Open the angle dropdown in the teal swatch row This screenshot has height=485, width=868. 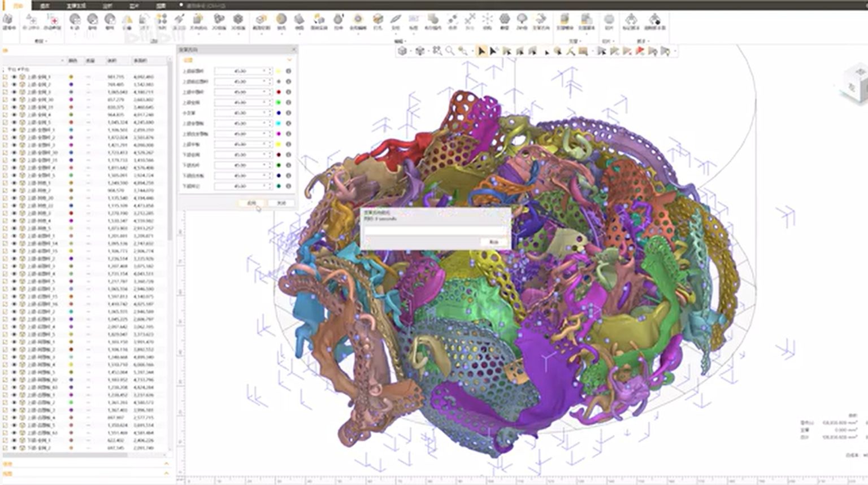point(264,186)
